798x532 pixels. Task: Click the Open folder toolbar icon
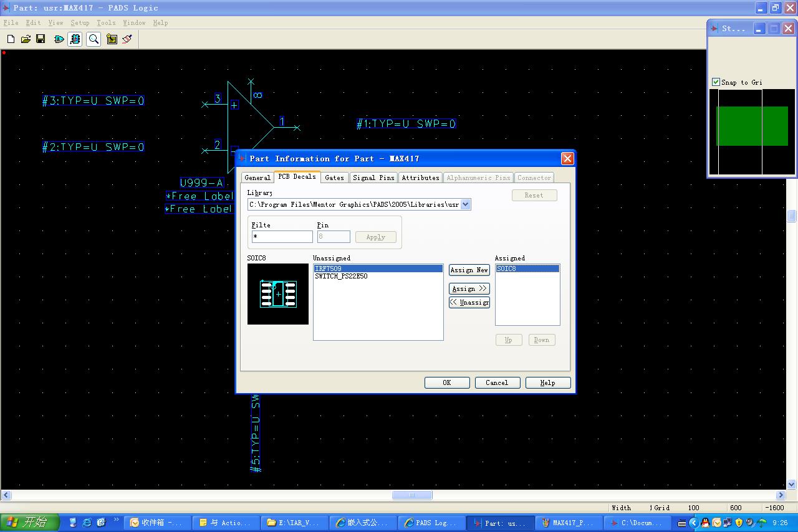[26, 39]
